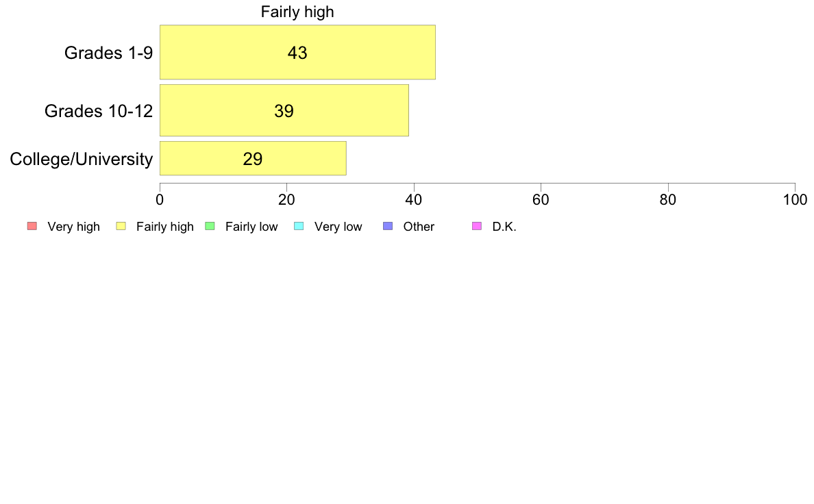The width and height of the screenshot is (814, 504).
Task: Select the Grades 1-9 yellow bar
Action: point(297,52)
